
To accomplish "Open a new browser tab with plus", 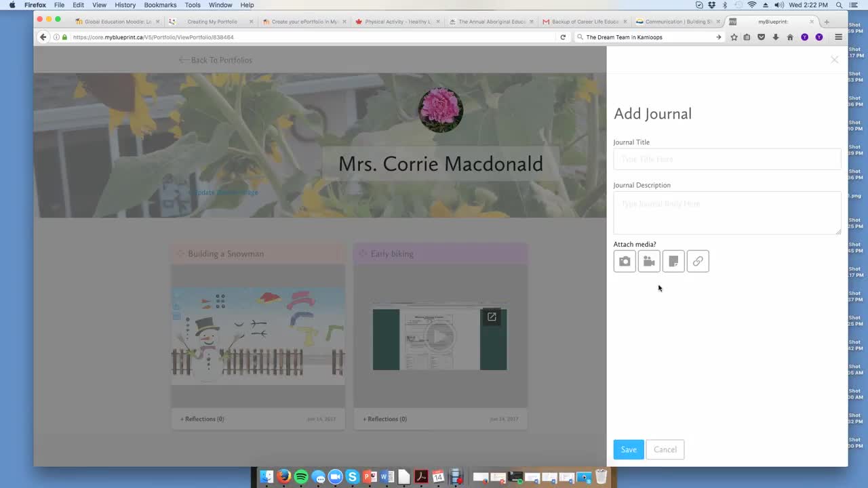I will pyautogui.click(x=826, y=22).
